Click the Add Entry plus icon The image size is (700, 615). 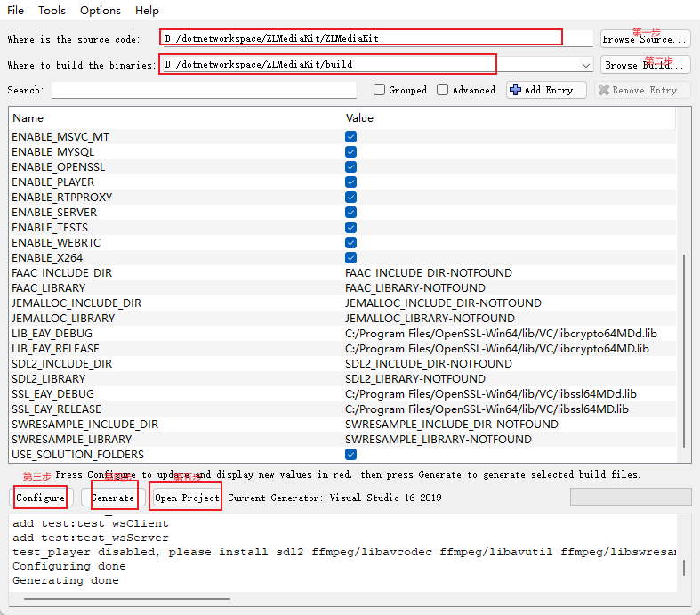pyautogui.click(x=515, y=90)
